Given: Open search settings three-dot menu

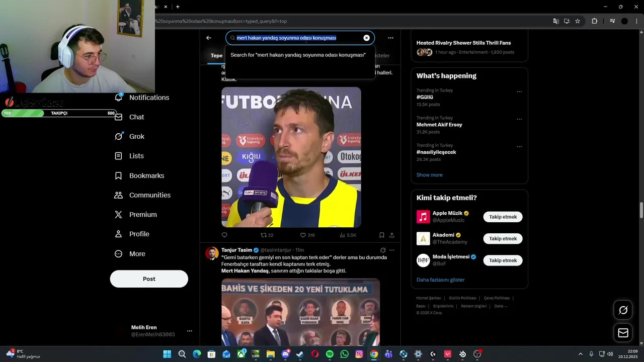Looking at the screenshot, I should [x=390, y=38].
